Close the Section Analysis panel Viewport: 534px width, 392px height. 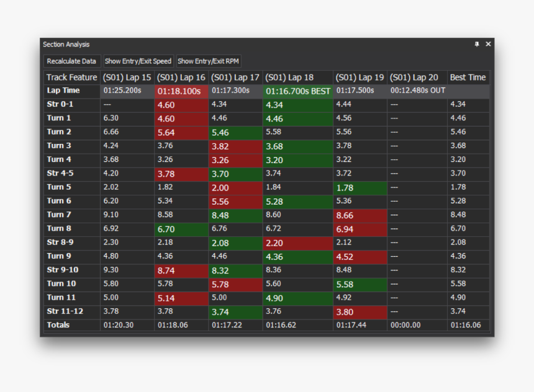pos(488,44)
